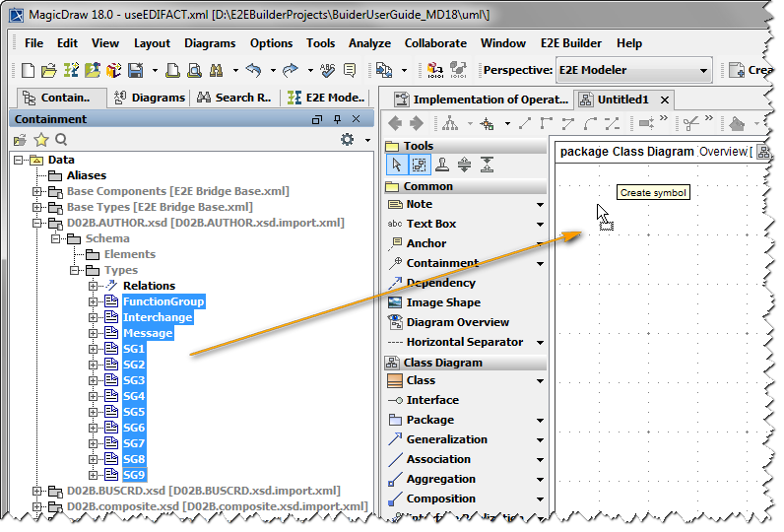Open the E2E Builder menu
784x532 pixels.
571,43
